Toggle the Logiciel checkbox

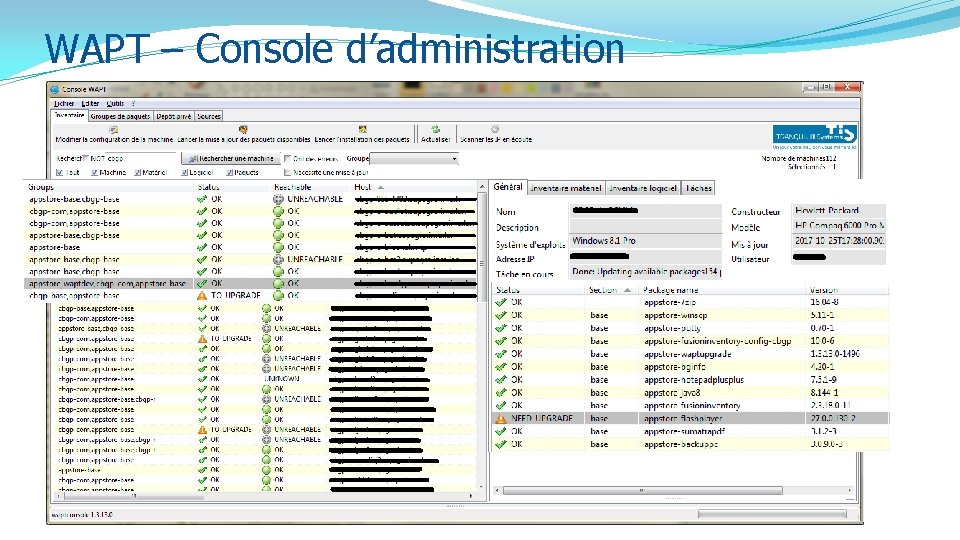pyautogui.click(x=184, y=173)
